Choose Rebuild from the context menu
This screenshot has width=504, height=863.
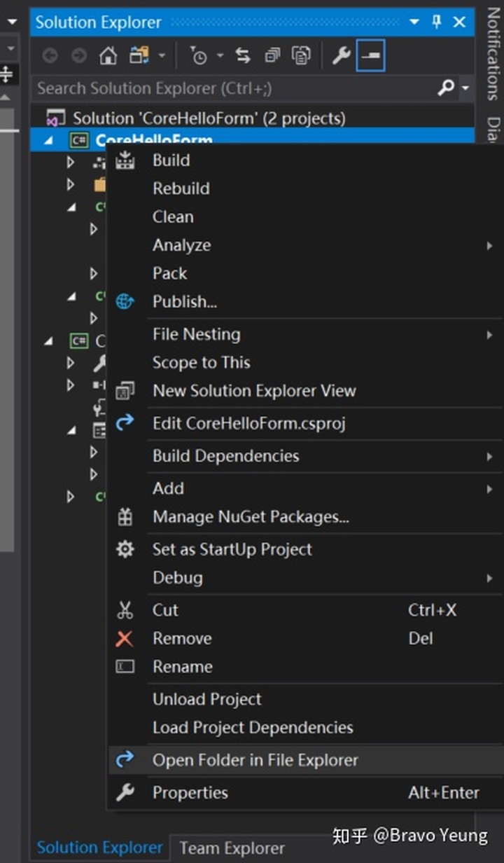[304, 188]
